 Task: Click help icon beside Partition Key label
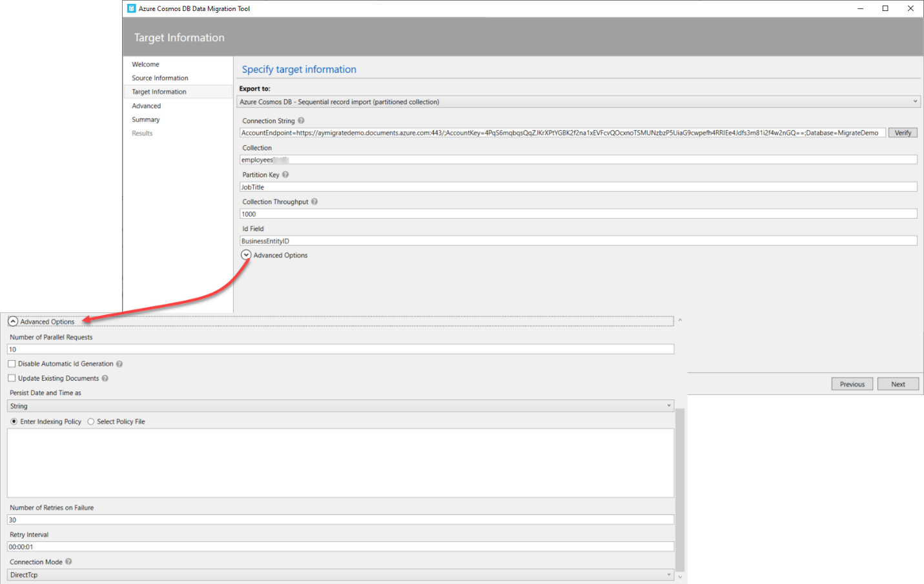(285, 175)
